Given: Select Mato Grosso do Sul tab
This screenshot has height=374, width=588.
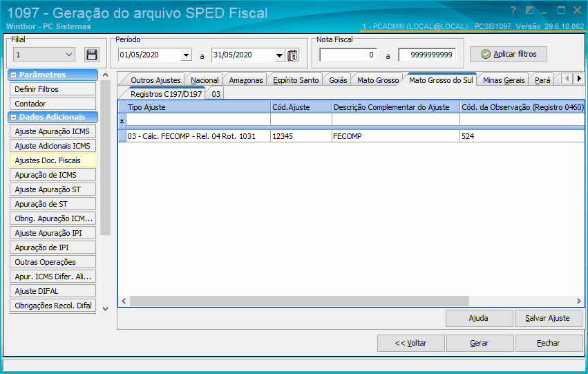Looking at the screenshot, I should pyautogui.click(x=441, y=80).
